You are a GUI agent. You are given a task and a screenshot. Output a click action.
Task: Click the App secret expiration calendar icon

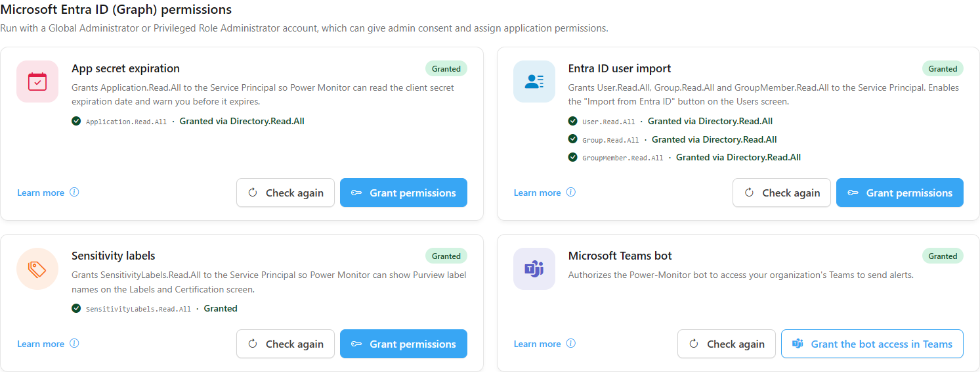click(x=37, y=81)
